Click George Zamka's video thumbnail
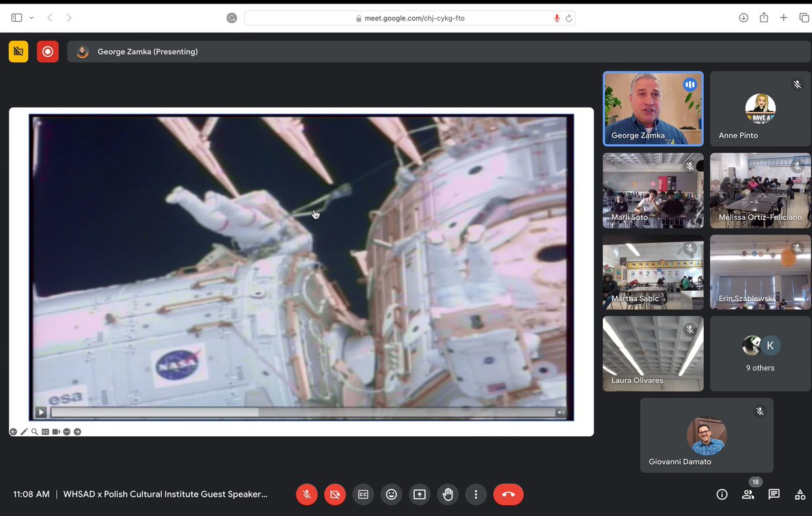The height and width of the screenshot is (516, 812). tap(652, 108)
